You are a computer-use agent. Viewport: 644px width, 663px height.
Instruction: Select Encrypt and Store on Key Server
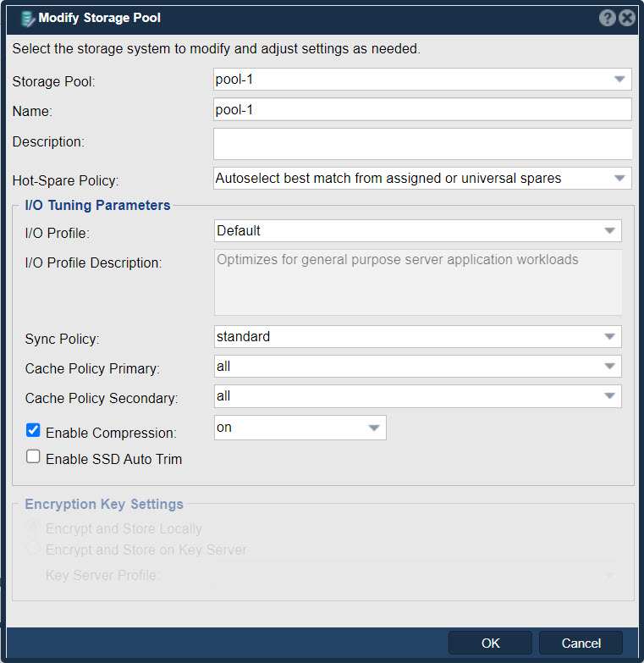pos(32,549)
